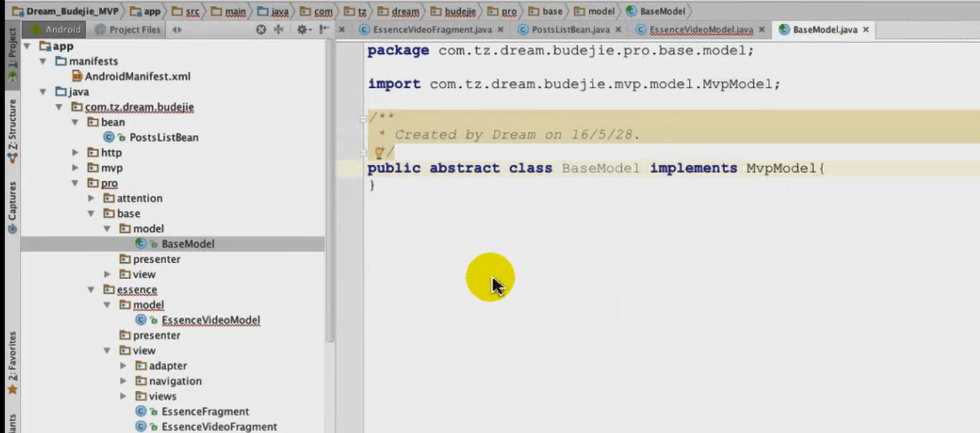The image size is (980, 433).
Task: Select the src breadcrumb
Action: pyautogui.click(x=187, y=11)
